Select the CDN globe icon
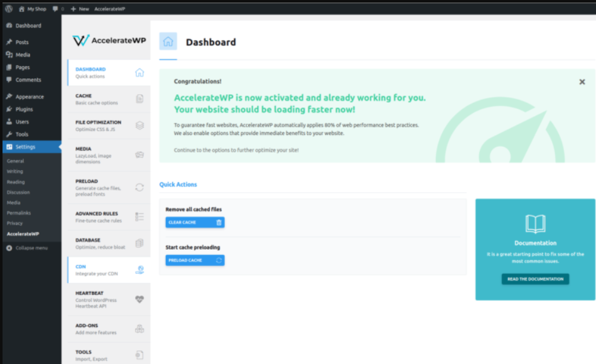This screenshot has width=596, height=364. pos(139,270)
